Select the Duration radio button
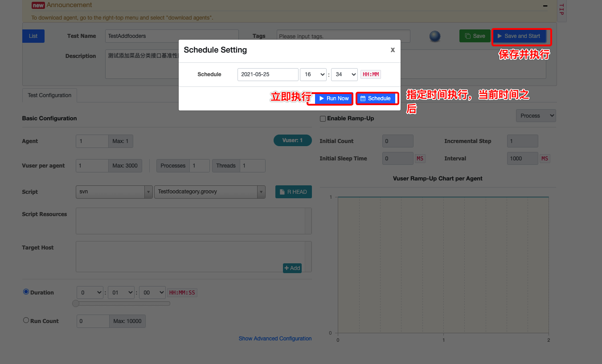Screen dimensions: 602x364 click(26, 292)
